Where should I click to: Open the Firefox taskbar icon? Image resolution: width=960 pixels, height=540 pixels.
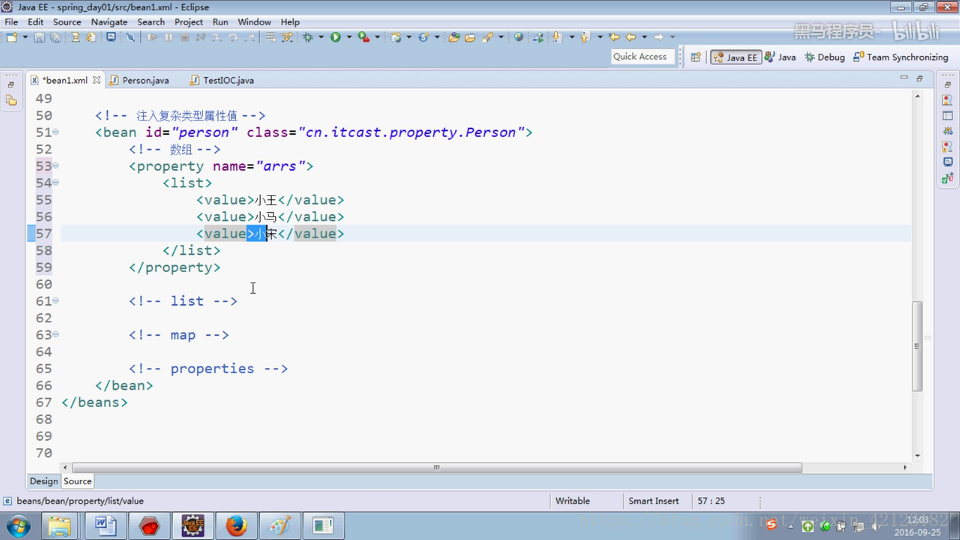coord(236,526)
